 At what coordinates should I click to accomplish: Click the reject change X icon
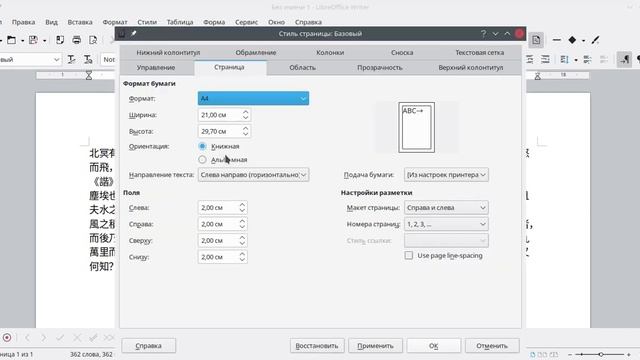[x=77, y=338]
